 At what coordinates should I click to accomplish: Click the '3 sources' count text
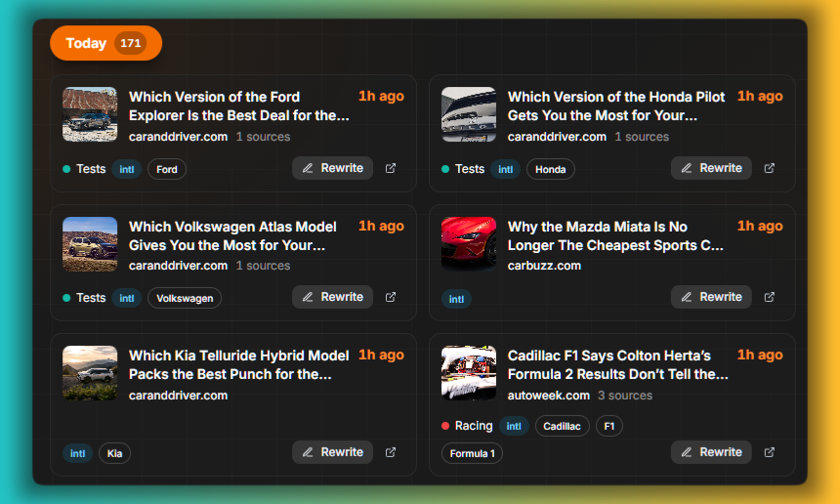pos(625,396)
